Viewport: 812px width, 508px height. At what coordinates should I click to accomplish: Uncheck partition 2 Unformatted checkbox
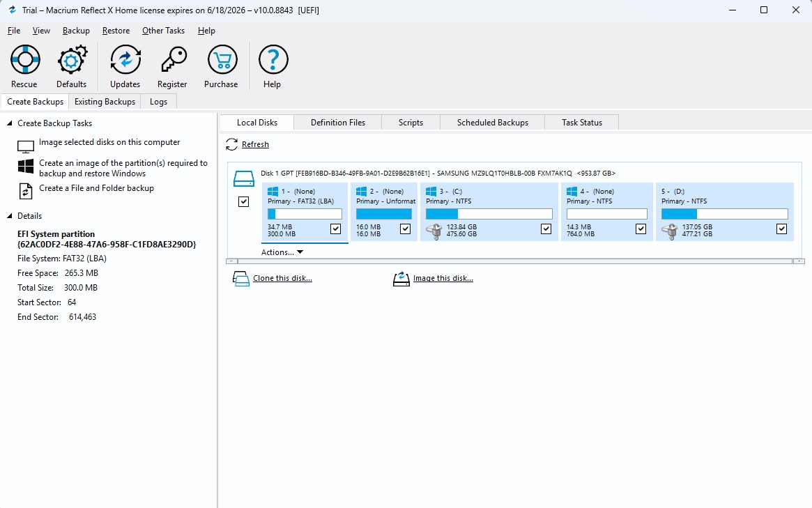click(x=406, y=229)
